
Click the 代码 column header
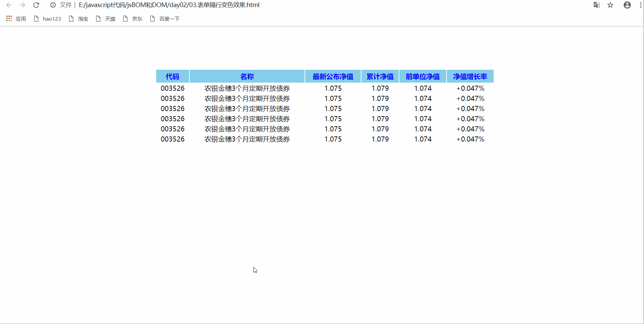pos(172,77)
